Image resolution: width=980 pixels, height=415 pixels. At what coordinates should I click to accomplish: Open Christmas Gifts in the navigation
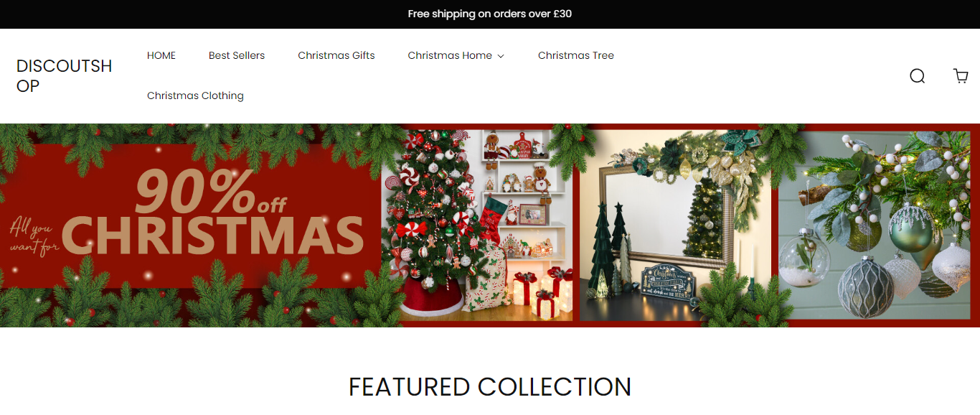click(x=336, y=55)
